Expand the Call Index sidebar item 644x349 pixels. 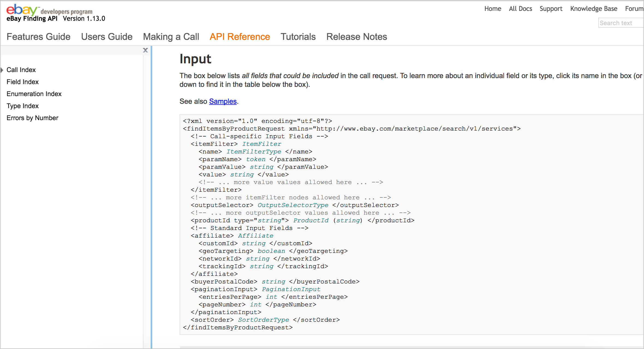click(x=3, y=70)
